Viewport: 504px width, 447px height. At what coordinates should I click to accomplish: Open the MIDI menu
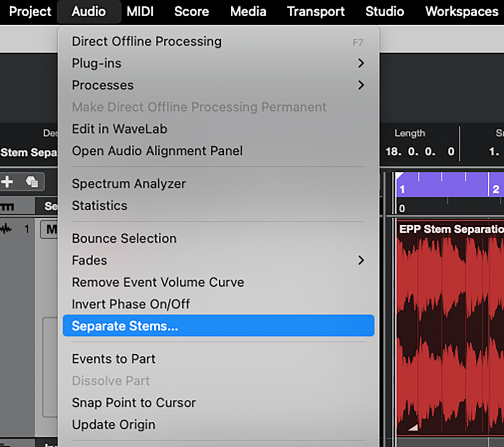pos(140,12)
